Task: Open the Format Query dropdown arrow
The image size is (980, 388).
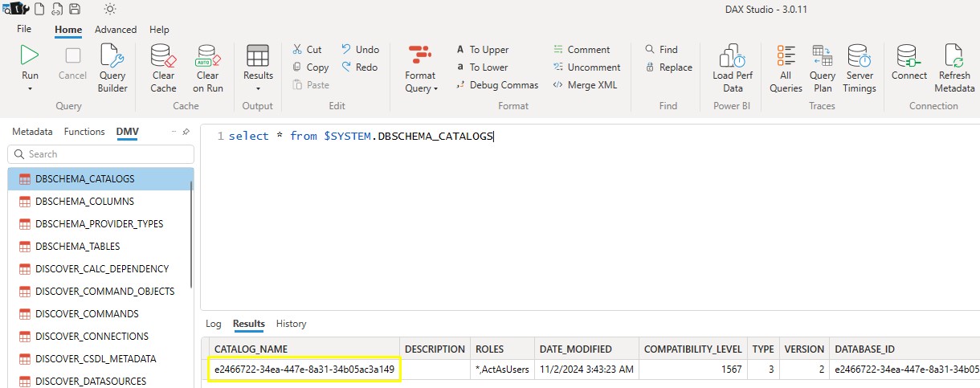Action: tap(435, 88)
